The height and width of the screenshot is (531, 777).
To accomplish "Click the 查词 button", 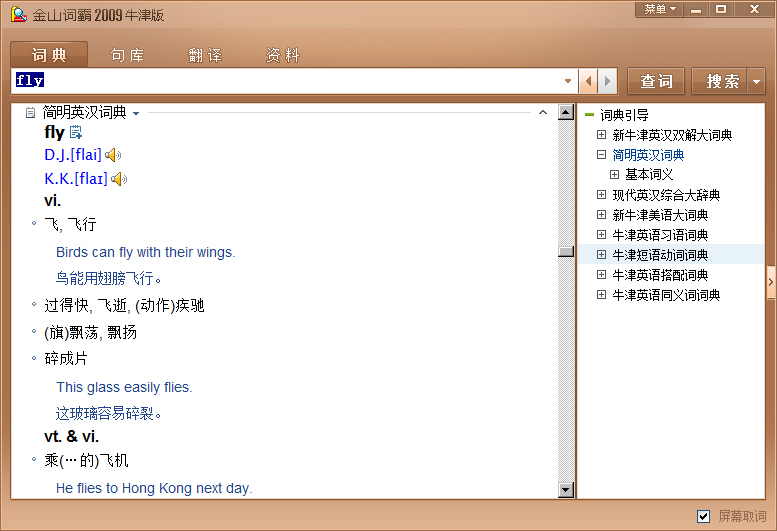I will [x=656, y=81].
